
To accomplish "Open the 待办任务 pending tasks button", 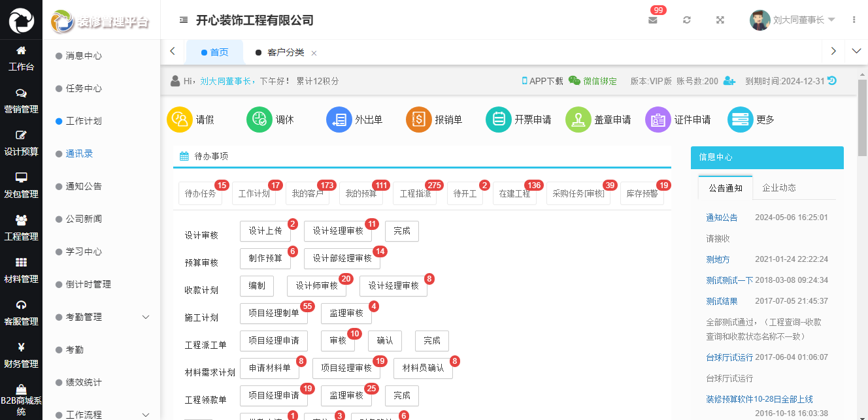I will tap(200, 193).
